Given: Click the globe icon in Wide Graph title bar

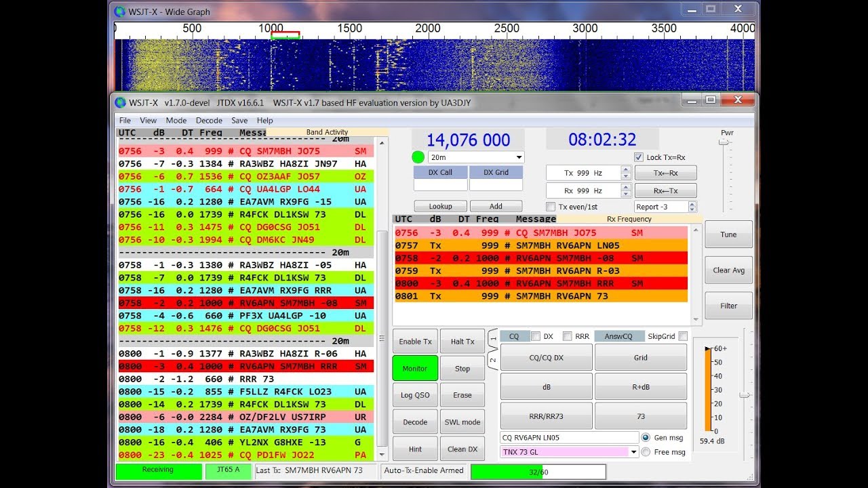Looking at the screenshot, I should pos(120,12).
